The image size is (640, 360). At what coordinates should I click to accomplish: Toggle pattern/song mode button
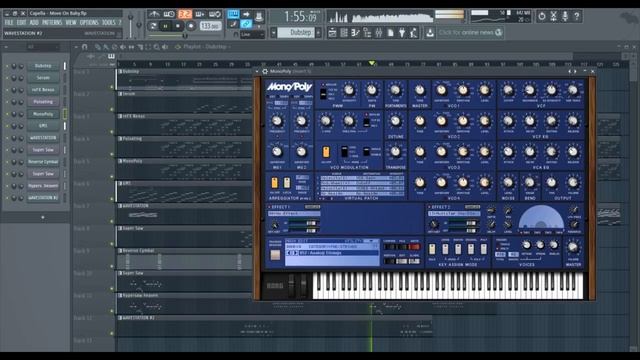[x=153, y=26]
